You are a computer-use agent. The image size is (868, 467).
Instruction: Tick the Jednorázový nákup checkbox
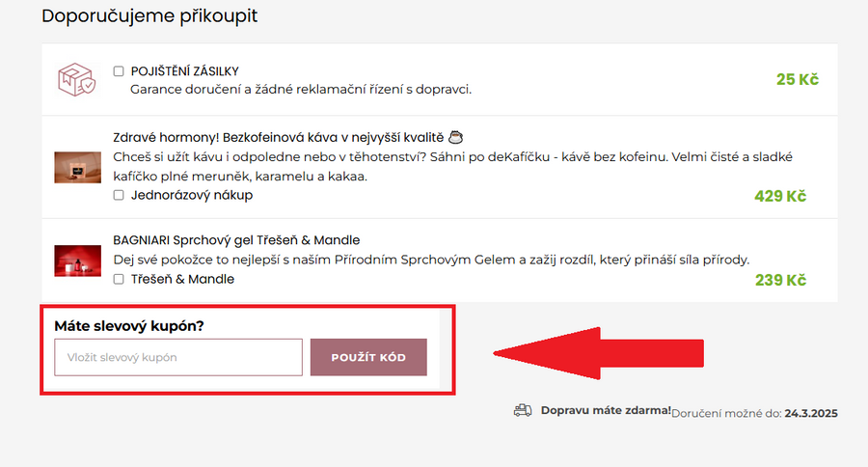(x=119, y=196)
